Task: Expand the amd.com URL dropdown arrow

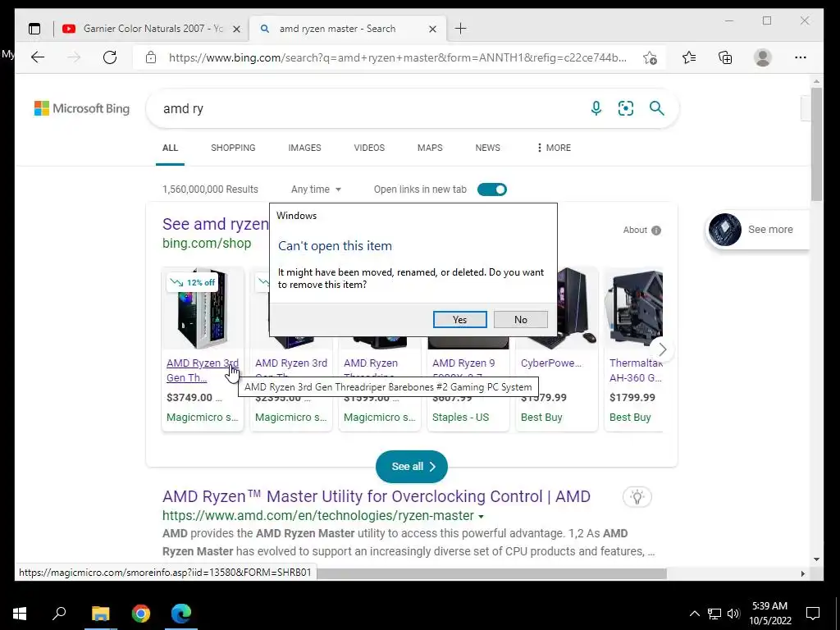Action: [481, 517]
